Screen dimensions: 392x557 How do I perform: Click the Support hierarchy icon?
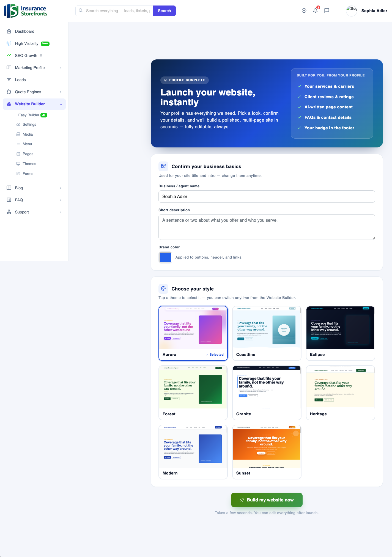click(9, 212)
